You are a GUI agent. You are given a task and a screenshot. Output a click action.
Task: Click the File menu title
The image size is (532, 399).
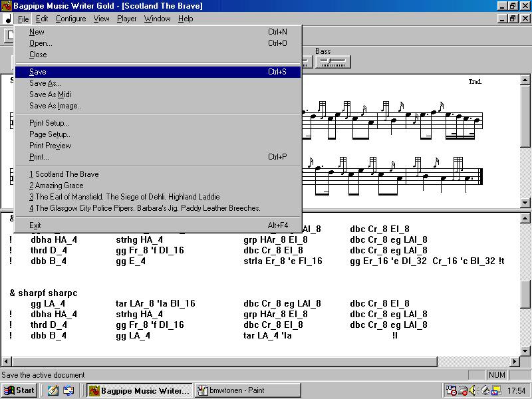[23, 19]
